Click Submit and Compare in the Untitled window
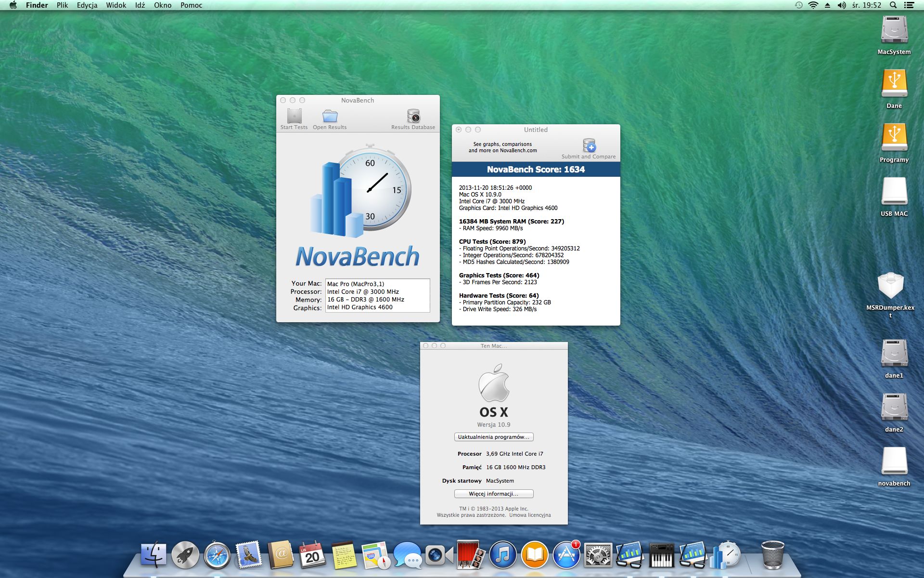Viewport: 924px width, 578px height. pos(589,149)
